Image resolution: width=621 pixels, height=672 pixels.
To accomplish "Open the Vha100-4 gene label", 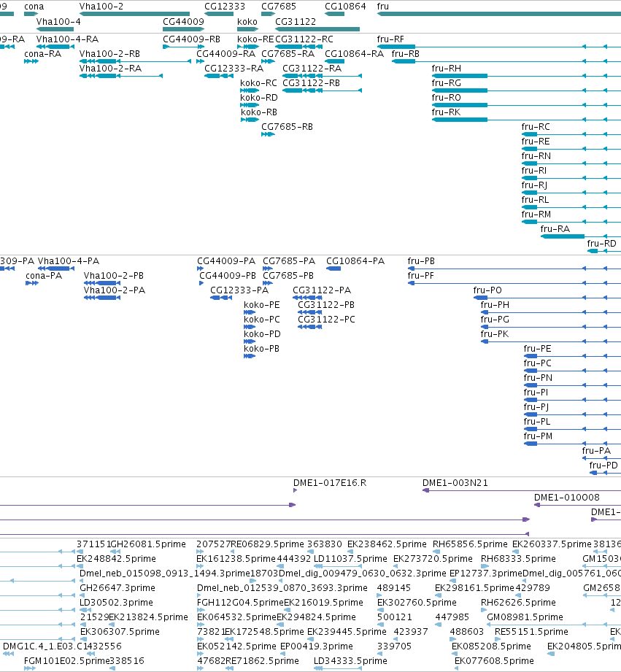I will coord(58,21).
